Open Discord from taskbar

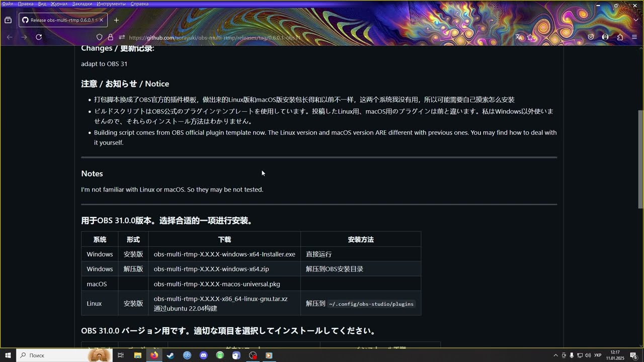203,355
